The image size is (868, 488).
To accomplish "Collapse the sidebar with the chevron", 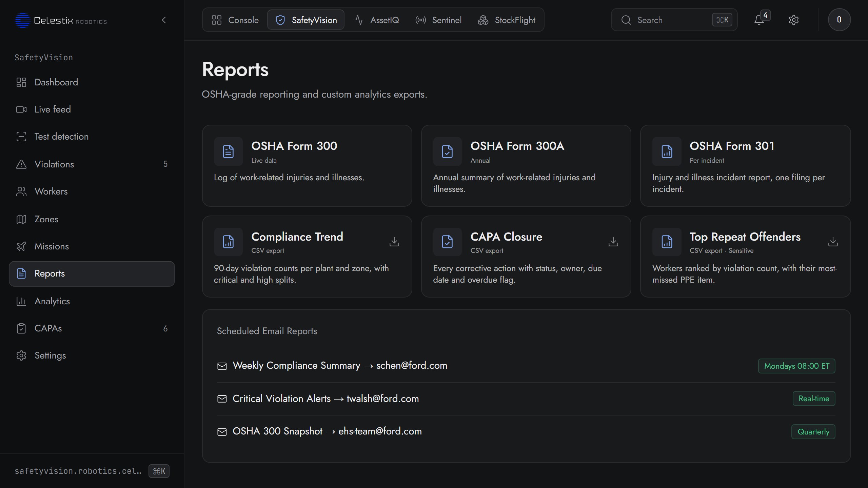I will pyautogui.click(x=164, y=20).
